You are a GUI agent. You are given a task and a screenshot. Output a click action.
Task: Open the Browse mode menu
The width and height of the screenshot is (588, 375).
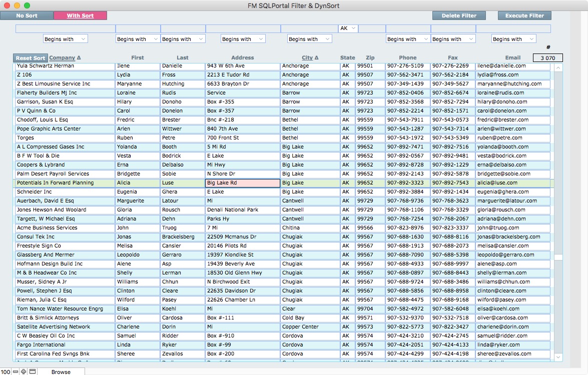tap(61, 371)
